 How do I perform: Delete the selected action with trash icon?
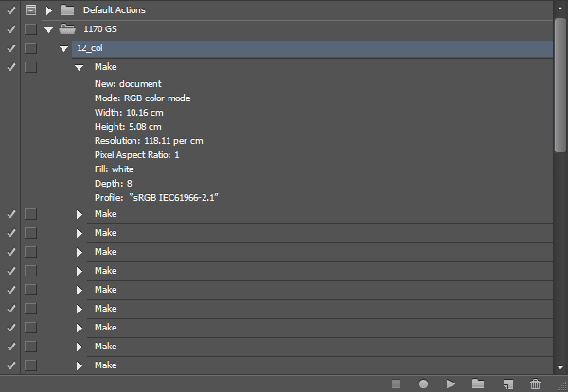536,383
